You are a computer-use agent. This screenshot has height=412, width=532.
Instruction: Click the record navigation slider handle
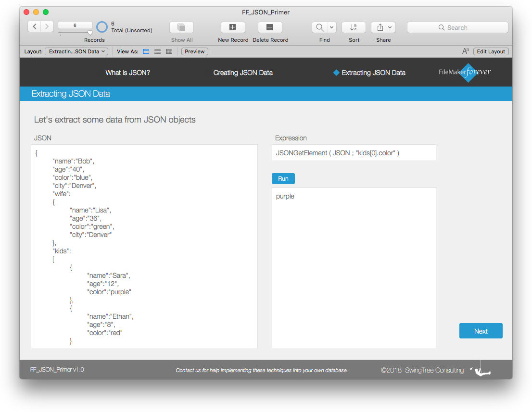(90, 33)
